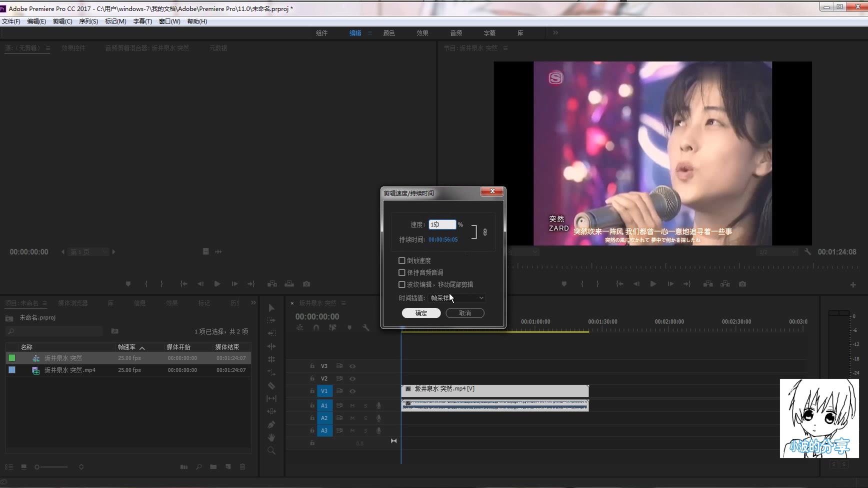
Task: Select the Slip tool
Action: (271, 398)
